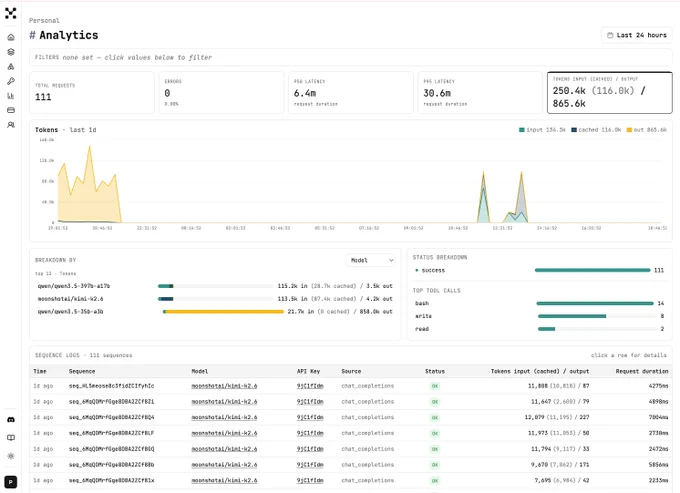Filter by qwen/qwen3.5-397b-a17b in breakdown
Viewport: 680px width, 493px height.
point(74,286)
